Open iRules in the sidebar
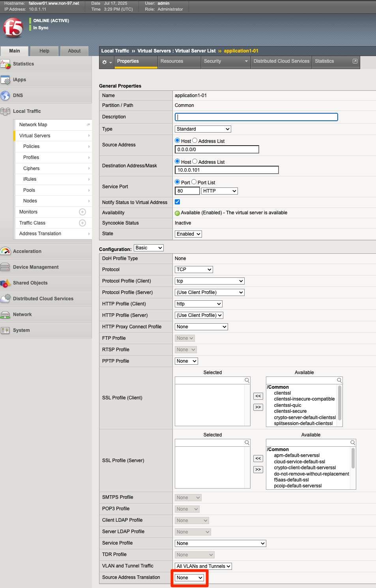This screenshot has width=376, height=588. click(x=53, y=179)
